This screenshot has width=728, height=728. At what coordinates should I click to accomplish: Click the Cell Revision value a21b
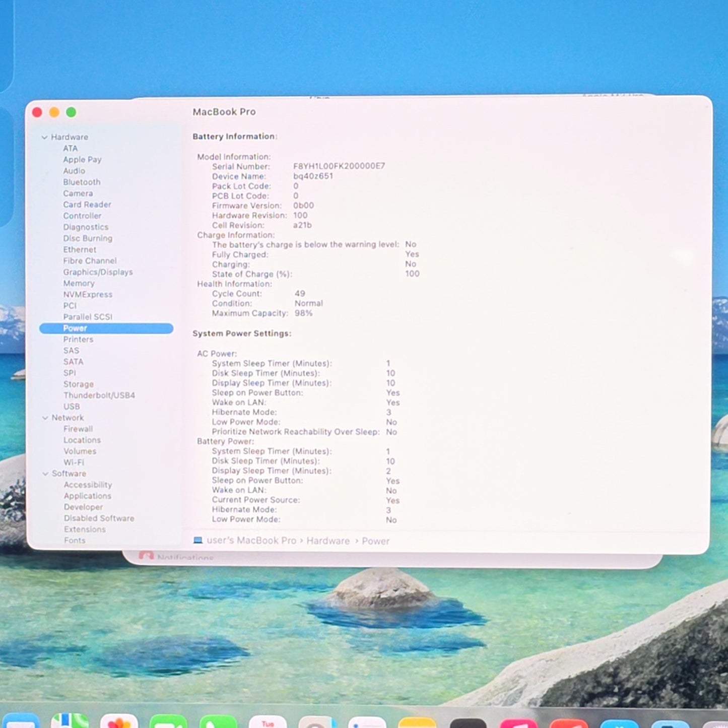tap(302, 225)
